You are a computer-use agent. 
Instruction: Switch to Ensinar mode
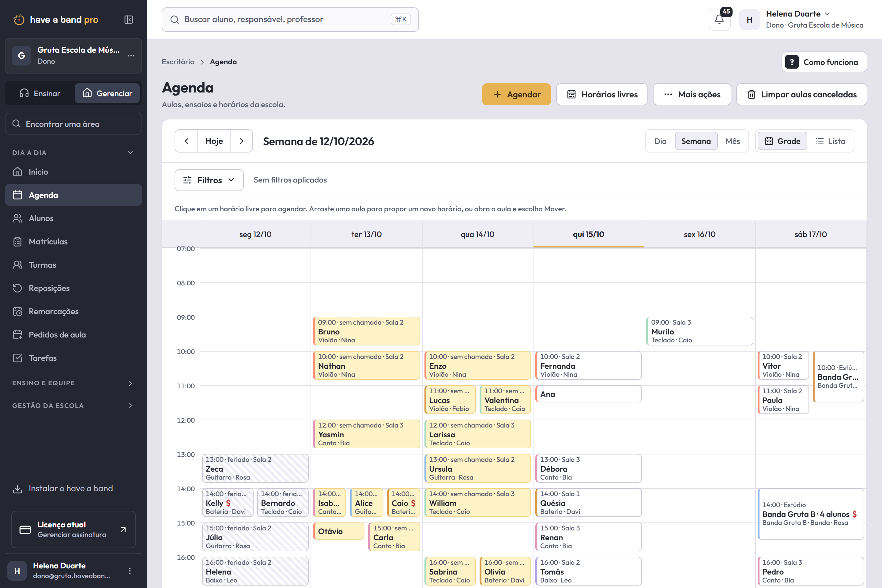pos(40,93)
